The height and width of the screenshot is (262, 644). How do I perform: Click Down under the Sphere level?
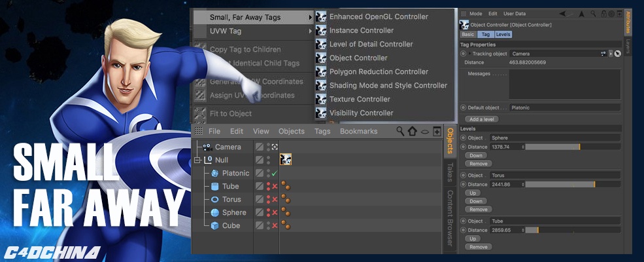click(476, 155)
